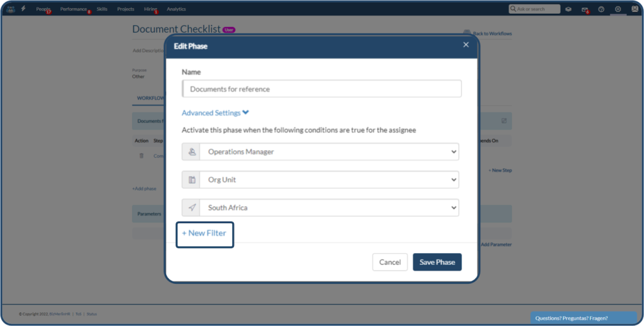Screen dimensions: 644x326
Task: Click the stacked layers icon beside search
Action: tap(569, 9)
